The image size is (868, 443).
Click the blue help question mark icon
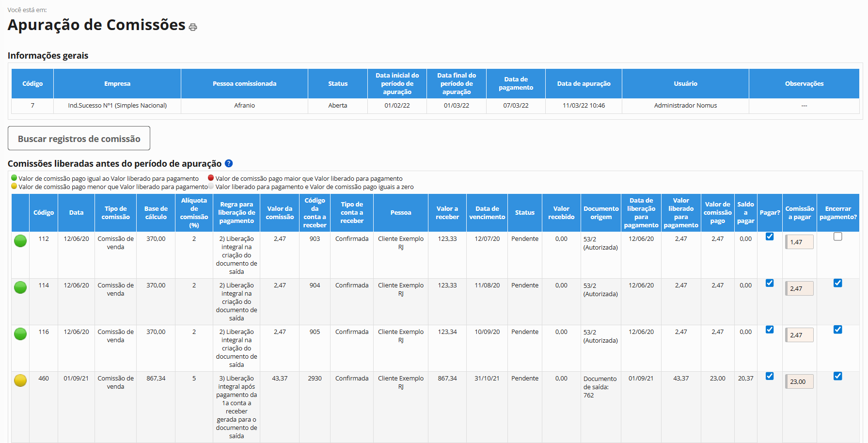(x=229, y=164)
